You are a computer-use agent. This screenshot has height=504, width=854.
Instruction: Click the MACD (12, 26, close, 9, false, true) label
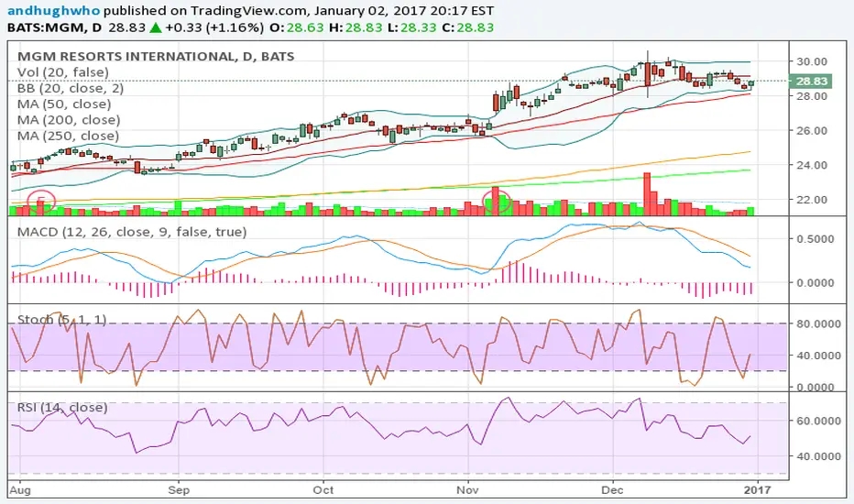132,232
